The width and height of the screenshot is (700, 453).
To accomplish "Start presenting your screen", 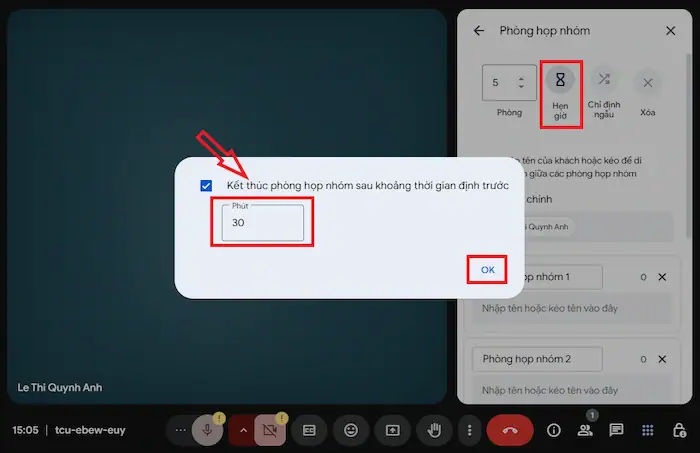I will click(x=392, y=430).
